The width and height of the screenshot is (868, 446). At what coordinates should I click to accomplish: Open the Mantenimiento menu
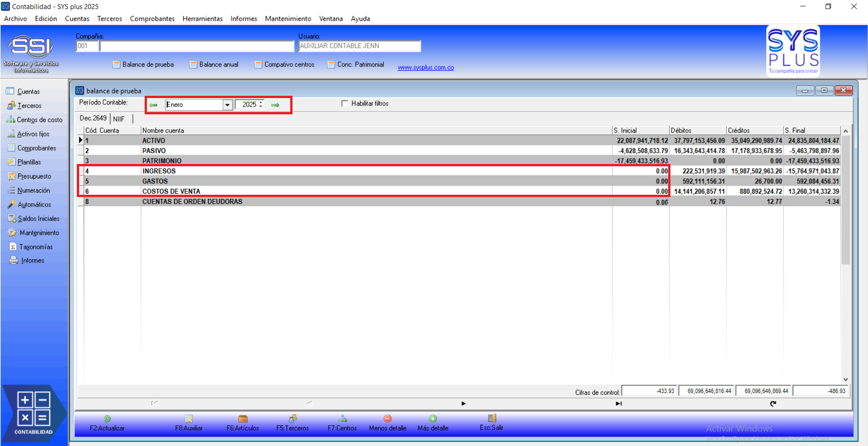tap(288, 19)
